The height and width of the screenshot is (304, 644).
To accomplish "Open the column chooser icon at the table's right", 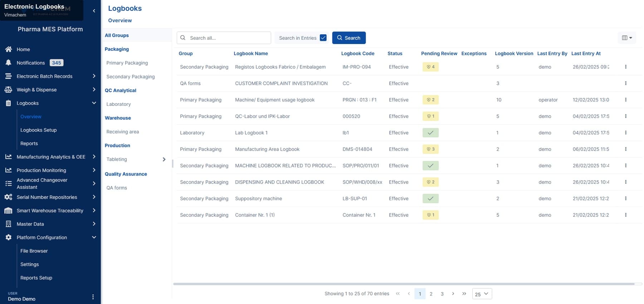I will (626, 38).
